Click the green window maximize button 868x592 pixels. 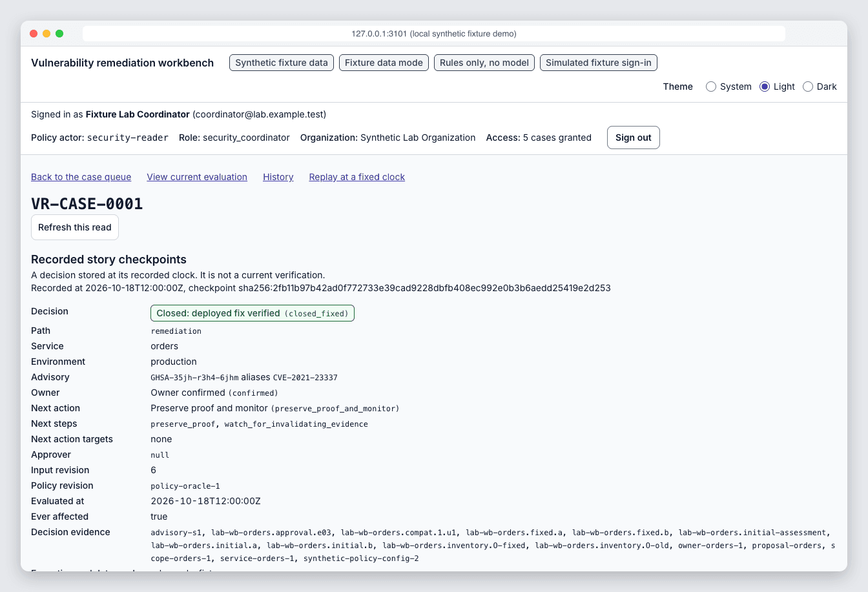[59, 34]
